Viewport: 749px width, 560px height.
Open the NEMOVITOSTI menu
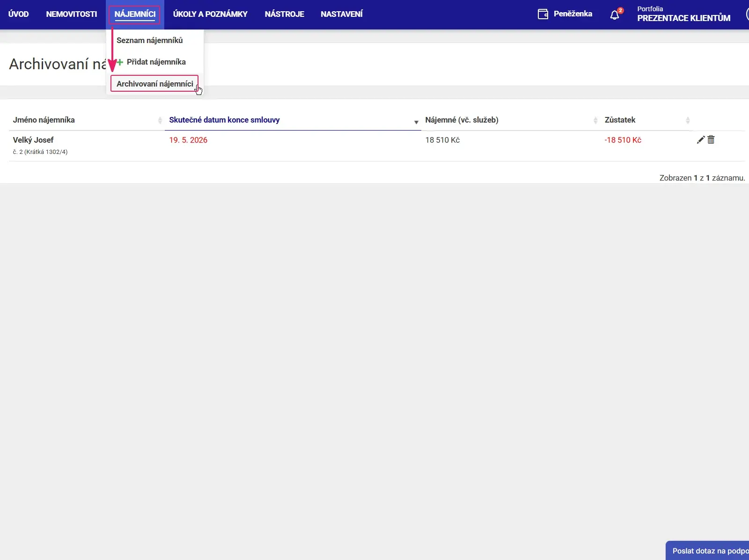click(72, 14)
